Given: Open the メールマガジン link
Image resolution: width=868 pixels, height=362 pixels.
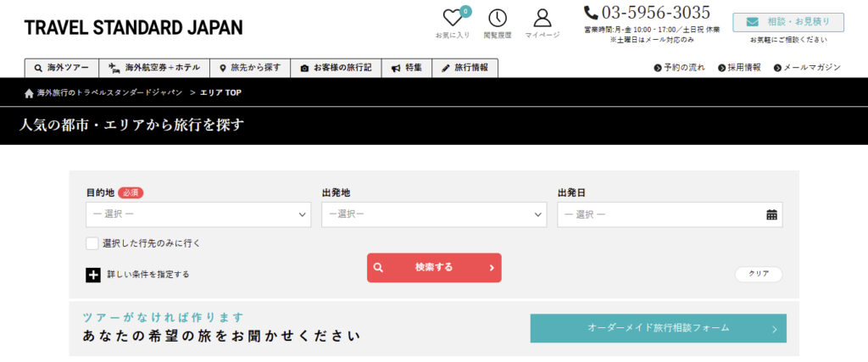Looking at the screenshot, I should tap(806, 68).
